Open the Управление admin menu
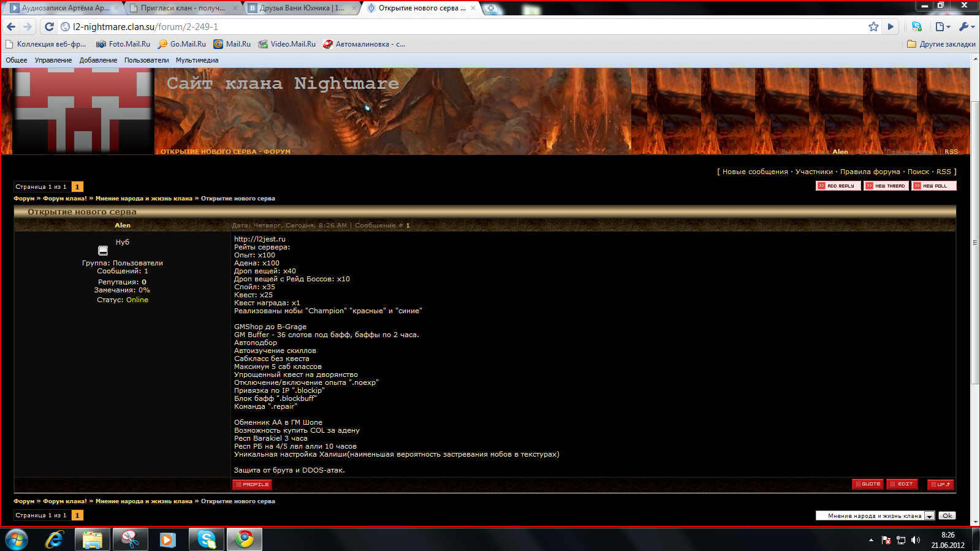980x551 pixels. [x=53, y=60]
